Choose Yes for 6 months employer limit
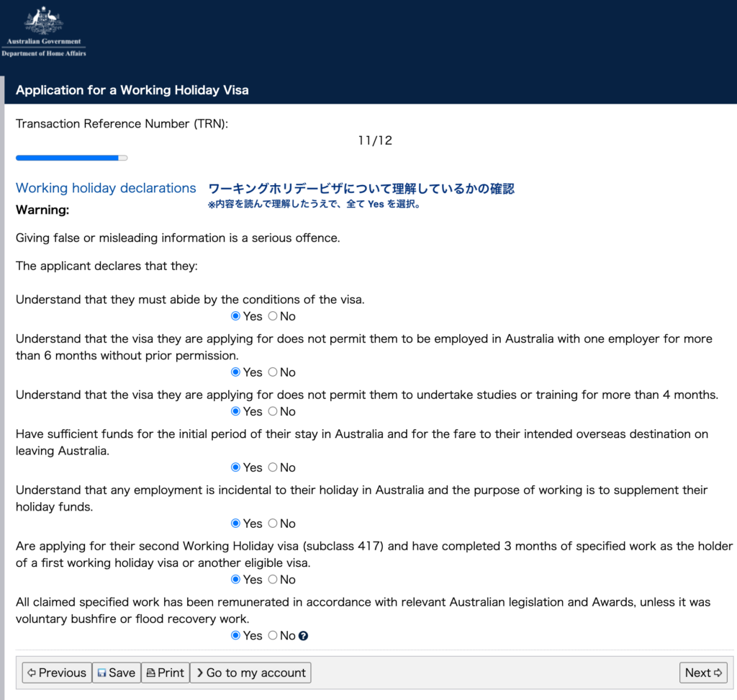 tap(235, 372)
